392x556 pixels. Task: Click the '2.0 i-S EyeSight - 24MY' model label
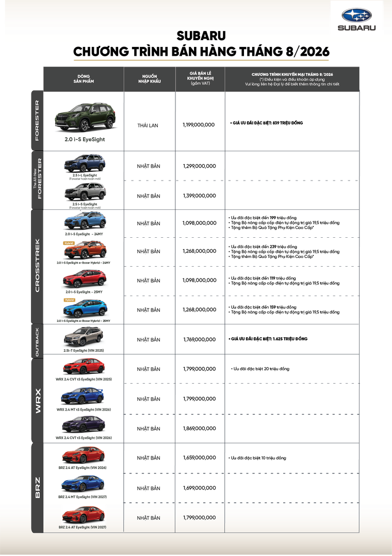pyautogui.click(x=84, y=234)
